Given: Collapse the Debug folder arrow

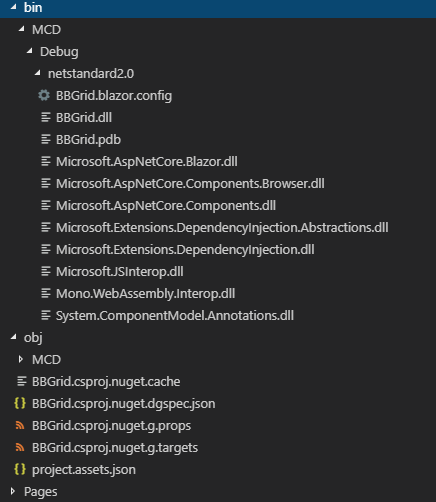Looking at the screenshot, I should 29,51.
